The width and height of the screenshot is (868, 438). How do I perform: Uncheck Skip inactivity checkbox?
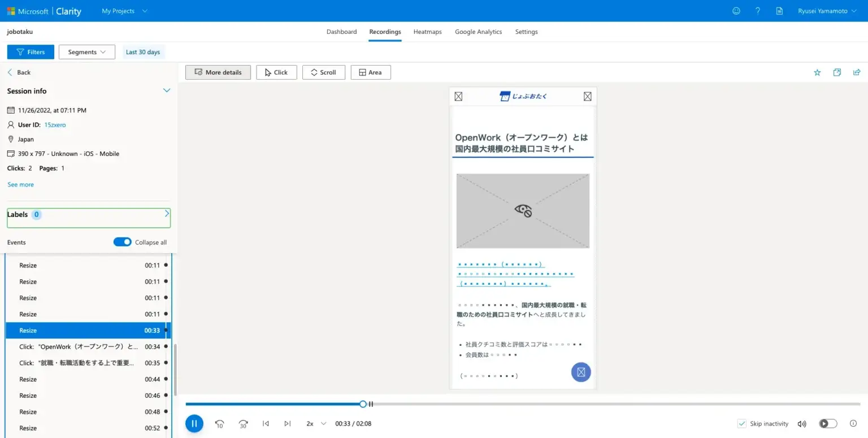pyautogui.click(x=742, y=423)
